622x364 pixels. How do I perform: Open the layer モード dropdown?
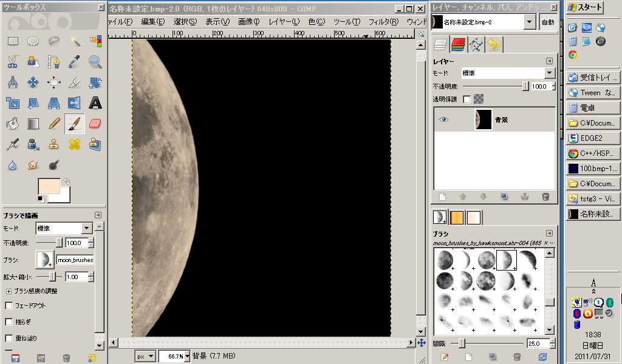point(549,73)
